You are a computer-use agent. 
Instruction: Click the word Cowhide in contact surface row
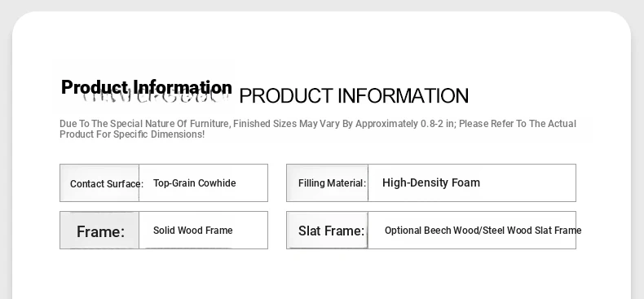pos(220,183)
